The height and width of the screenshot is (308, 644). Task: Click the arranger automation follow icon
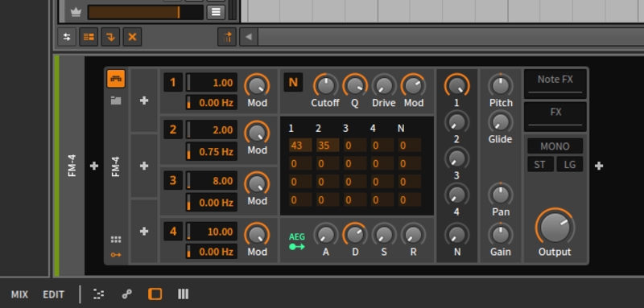[x=227, y=37]
